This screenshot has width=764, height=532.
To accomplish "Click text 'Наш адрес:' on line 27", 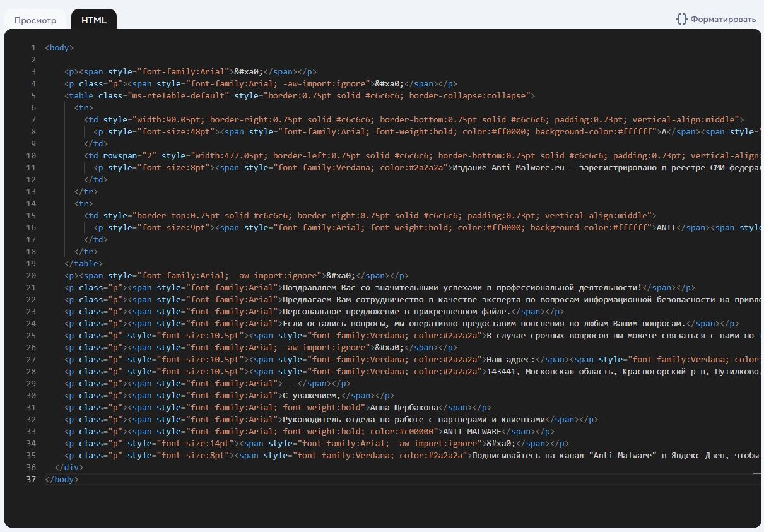I will tap(510, 360).
